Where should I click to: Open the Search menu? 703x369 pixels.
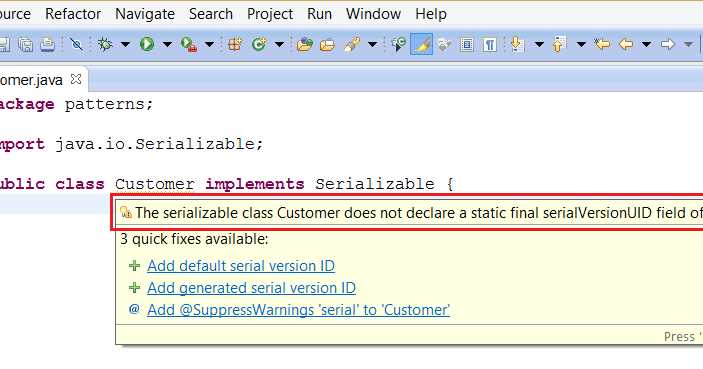click(211, 14)
